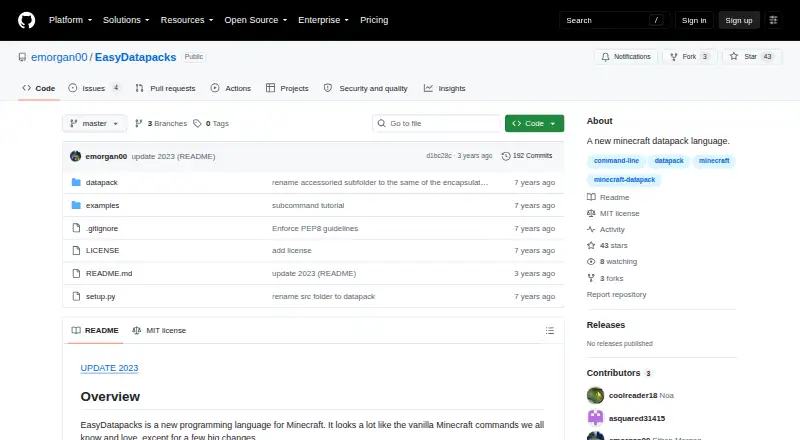This screenshot has height=440, width=800.
Task: Switch to the Projects tab
Action: (x=287, y=88)
